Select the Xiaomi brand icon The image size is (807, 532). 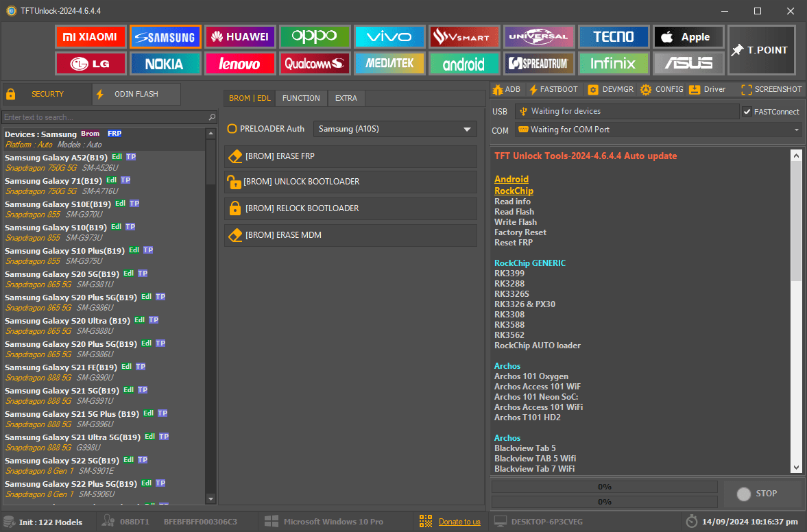[x=91, y=37]
